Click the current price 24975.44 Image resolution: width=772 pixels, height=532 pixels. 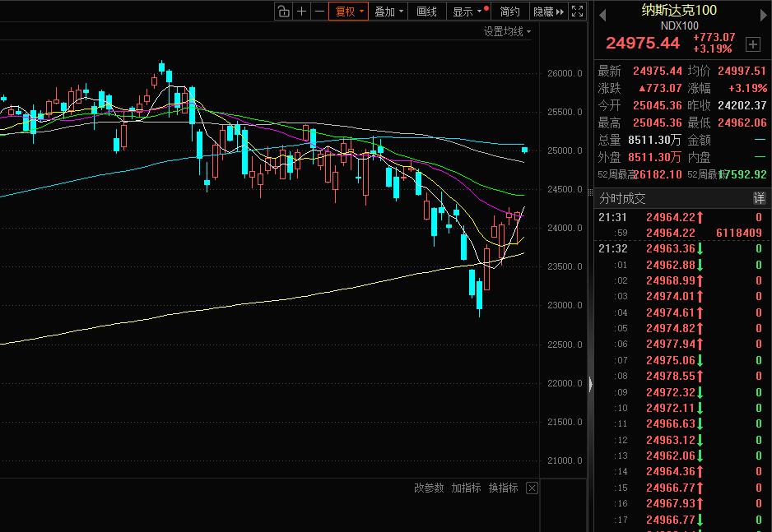click(643, 44)
